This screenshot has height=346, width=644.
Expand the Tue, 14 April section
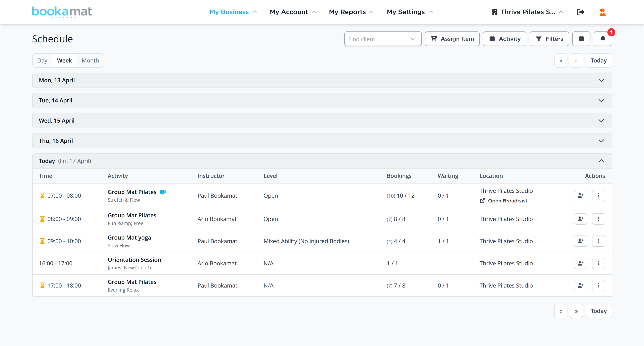coord(322,100)
